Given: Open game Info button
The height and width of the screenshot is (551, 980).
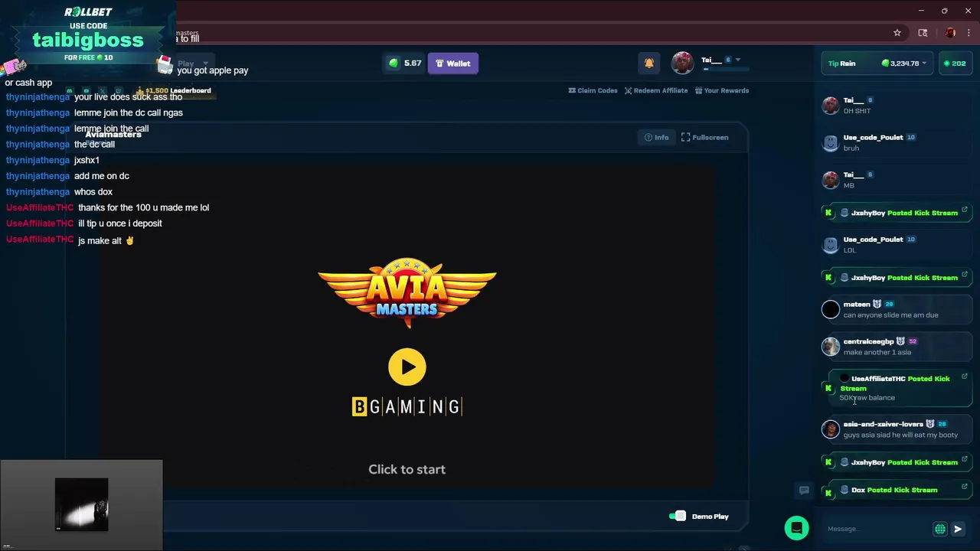Looking at the screenshot, I should (x=657, y=137).
